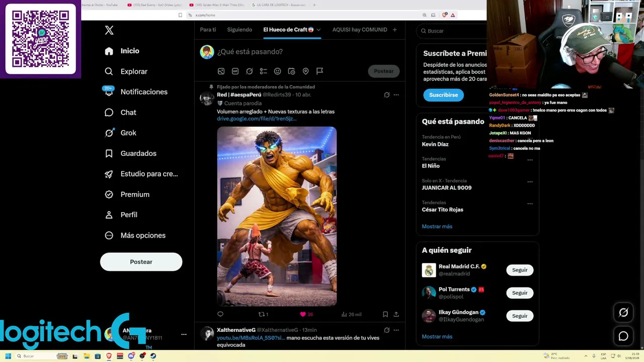Expand the El Hueco de Craft tab chevron
Viewport: 644px width, 362px height.
[x=318, y=30]
